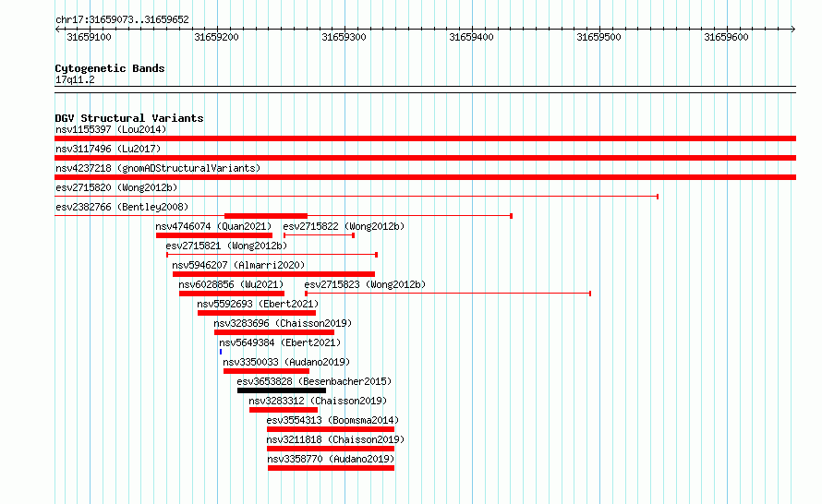
Task: Select nsv3358770 (Audano2019) label
Action: (x=331, y=459)
